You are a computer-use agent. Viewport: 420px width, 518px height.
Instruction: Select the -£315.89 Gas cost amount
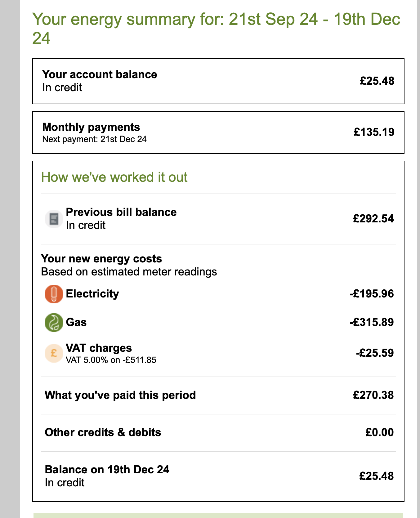(372, 322)
